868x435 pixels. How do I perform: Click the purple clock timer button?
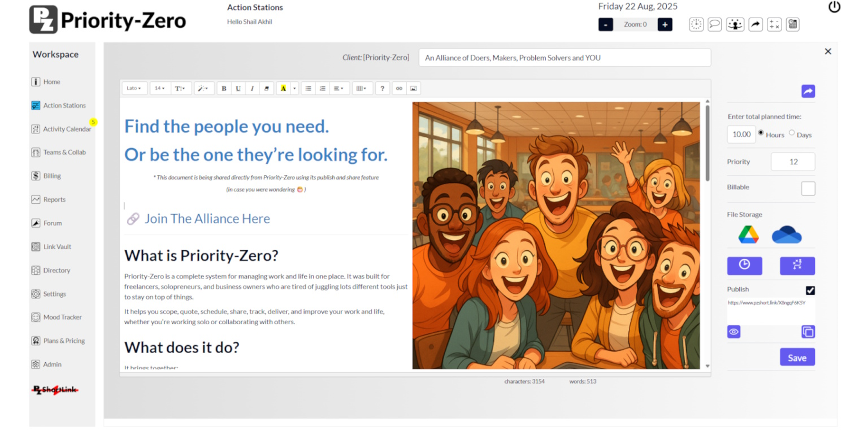click(x=744, y=266)
